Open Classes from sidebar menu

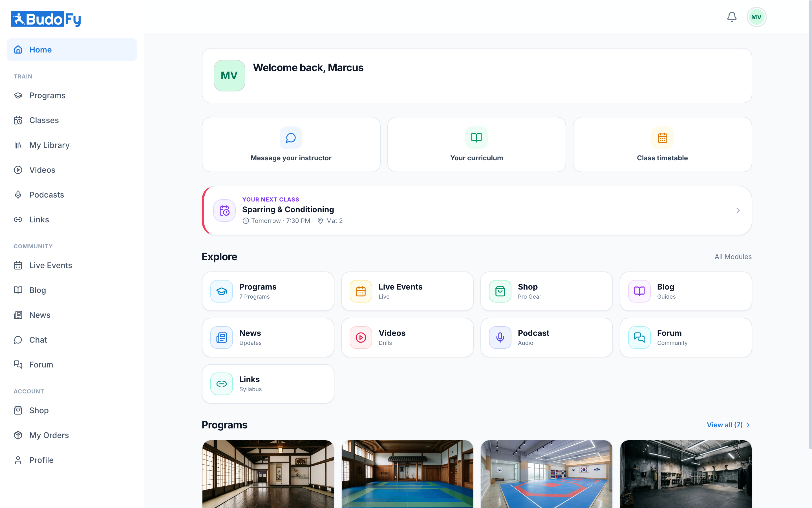tap(72, 120)
